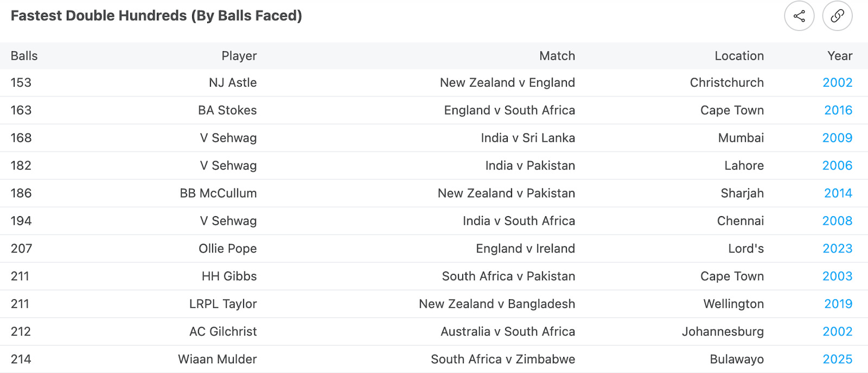Open the 2023 link for Ollie Pope
The image size is (868, 373).
pyautogui.click(x=838, y=249)
